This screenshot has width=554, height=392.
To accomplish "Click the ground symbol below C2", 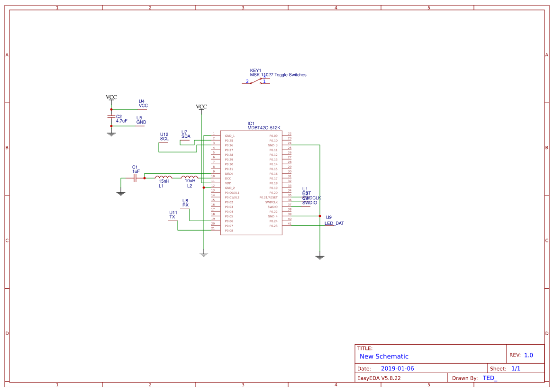I will pyautogui.click(x=110, y=133).
